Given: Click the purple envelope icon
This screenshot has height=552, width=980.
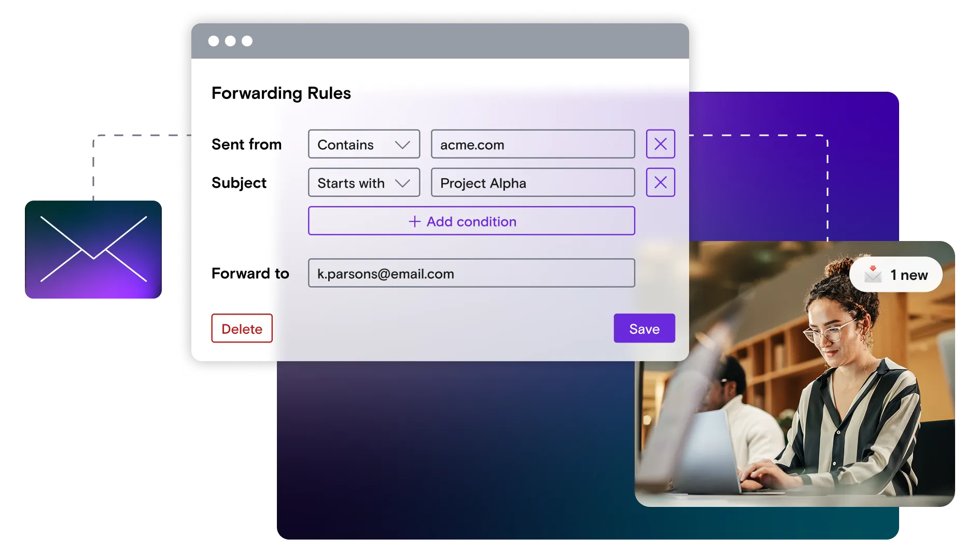Looking at the screenshot, I should pyautogui.click(x=93, y=249).
